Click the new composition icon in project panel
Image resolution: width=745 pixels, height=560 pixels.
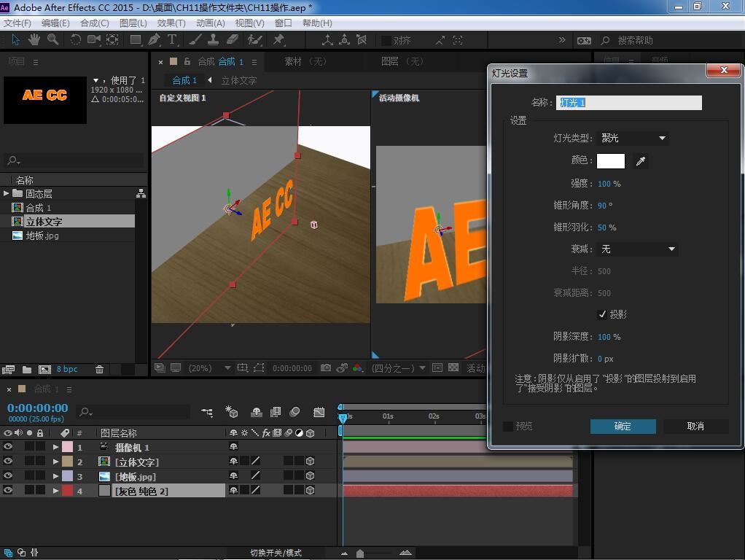click(x=44, y=370)
